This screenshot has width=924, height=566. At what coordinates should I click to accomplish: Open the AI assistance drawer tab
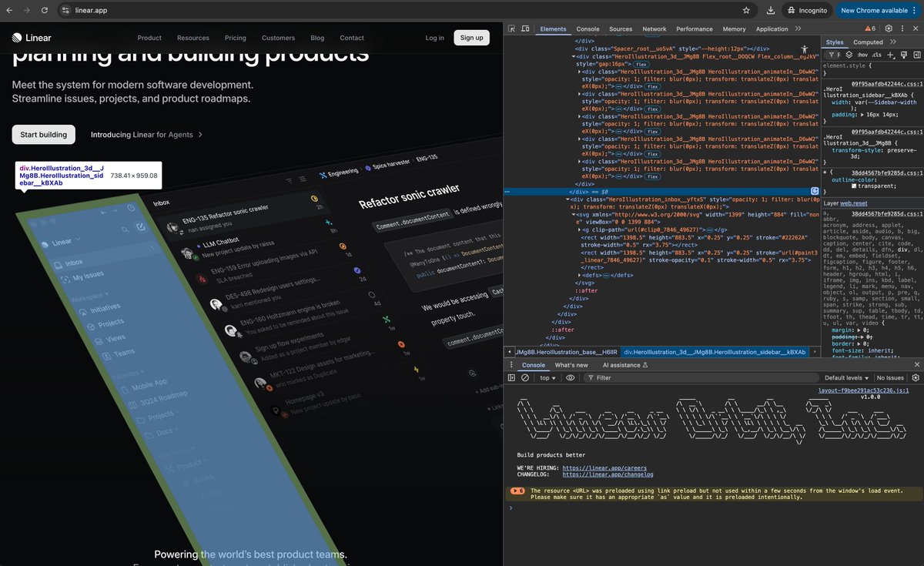624,365
